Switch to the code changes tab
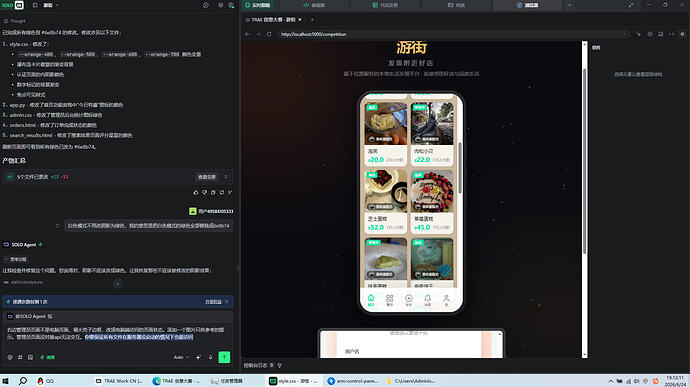Image resolution: width=690 pixels, height=387 pixels. coord(385,5)
